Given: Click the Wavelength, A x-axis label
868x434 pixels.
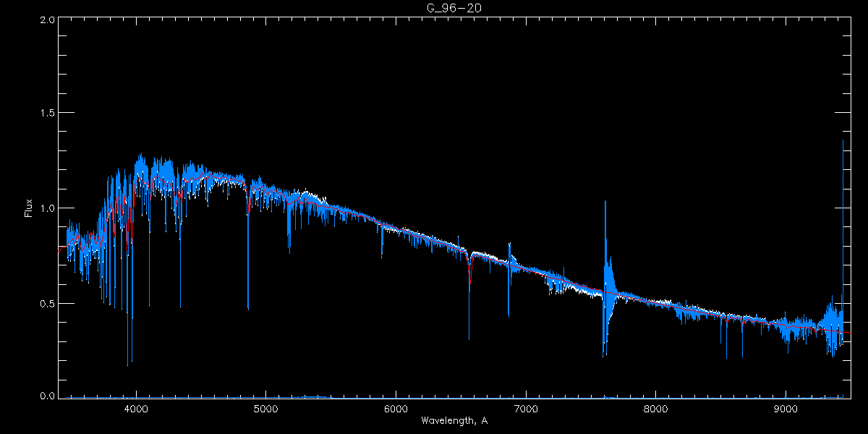Looking at the screenshot, I should coord(454,421).
